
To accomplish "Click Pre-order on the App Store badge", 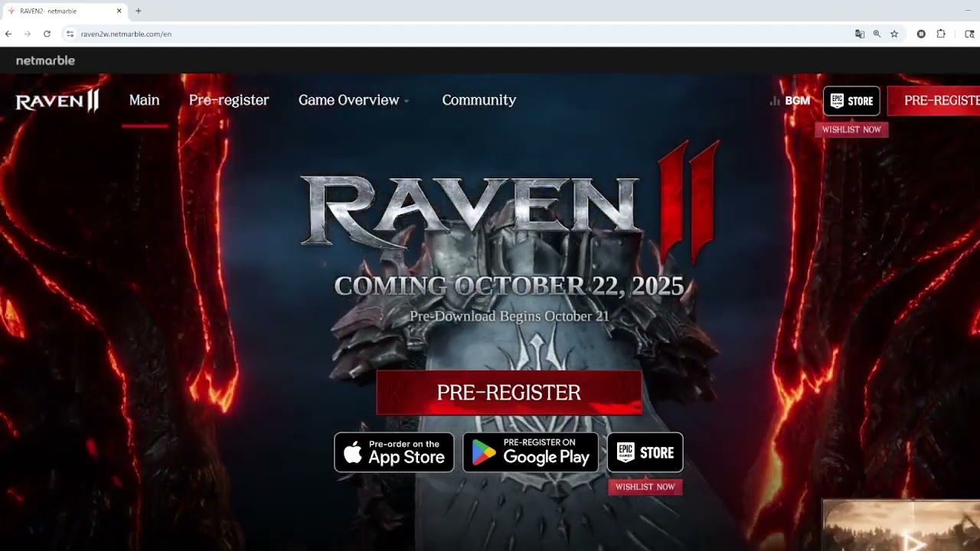I will point(394,452).
